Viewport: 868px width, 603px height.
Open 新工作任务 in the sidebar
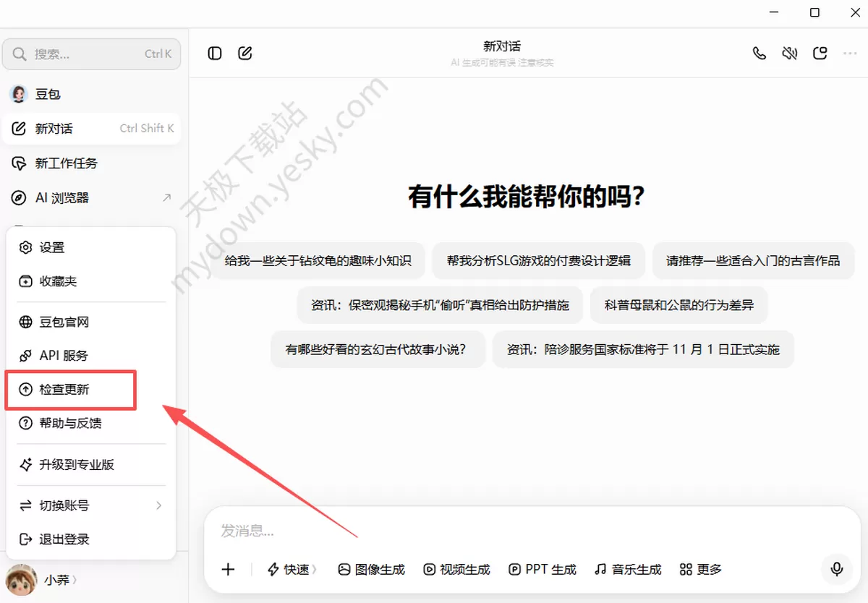[x=91, y=163]
